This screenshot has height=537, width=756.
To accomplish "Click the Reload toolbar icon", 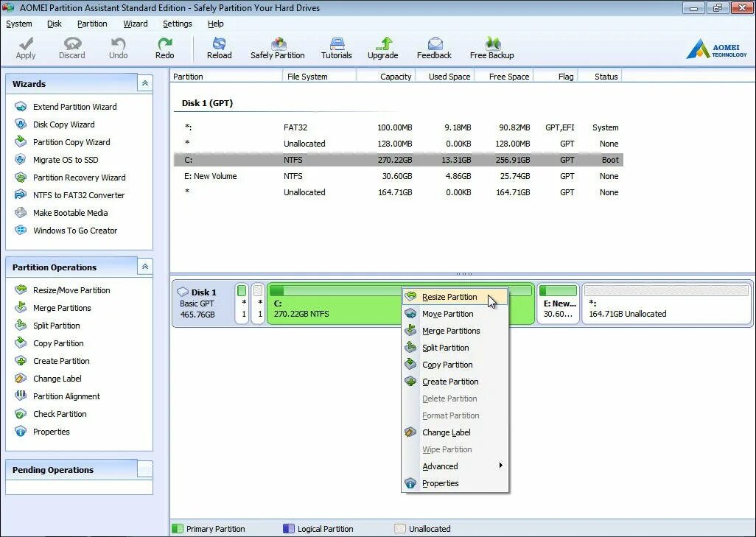I will (220, 48).
